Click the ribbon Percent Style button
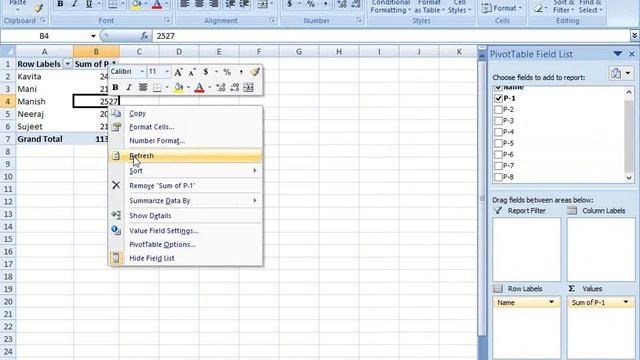640x360 pixels. [311, 4]
